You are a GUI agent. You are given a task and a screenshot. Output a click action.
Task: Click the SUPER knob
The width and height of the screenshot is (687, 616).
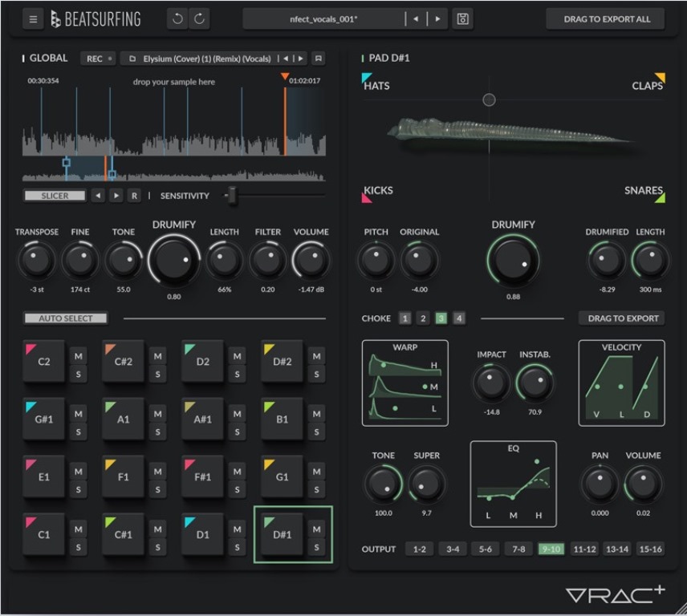tap(426, 484)
